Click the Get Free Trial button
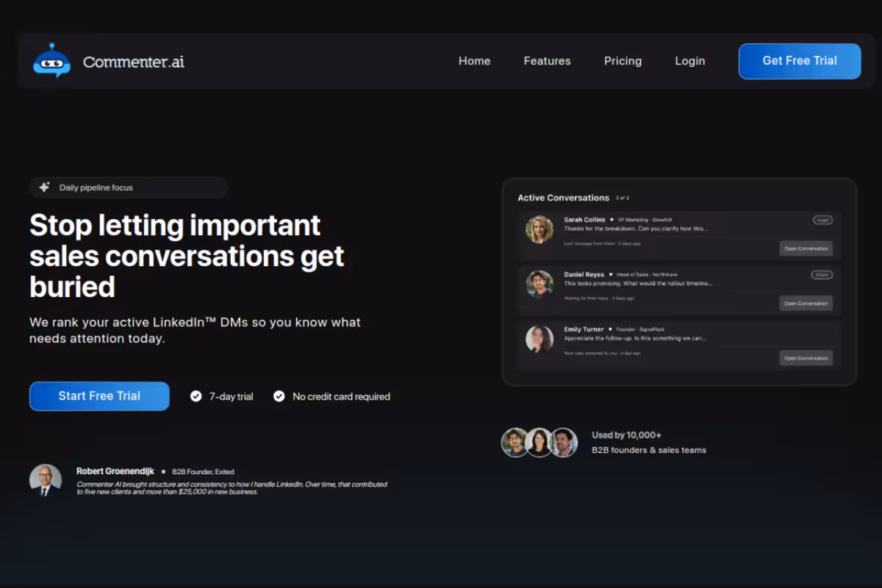 pyautogui.click(x=800, y=61)
